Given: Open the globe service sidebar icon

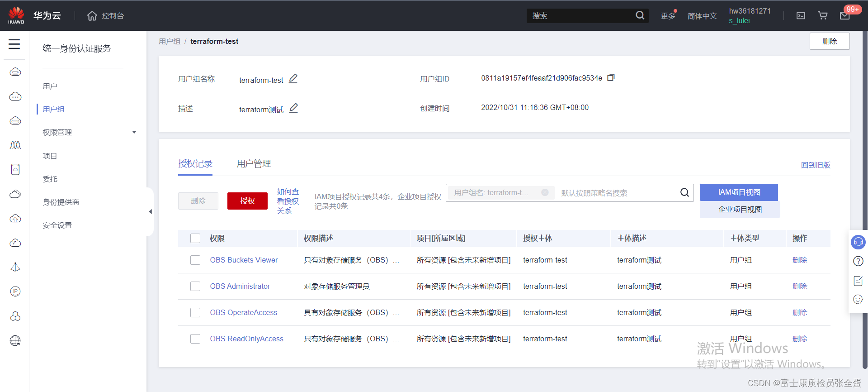Looking at the screenshot, I should coord(15,340).
